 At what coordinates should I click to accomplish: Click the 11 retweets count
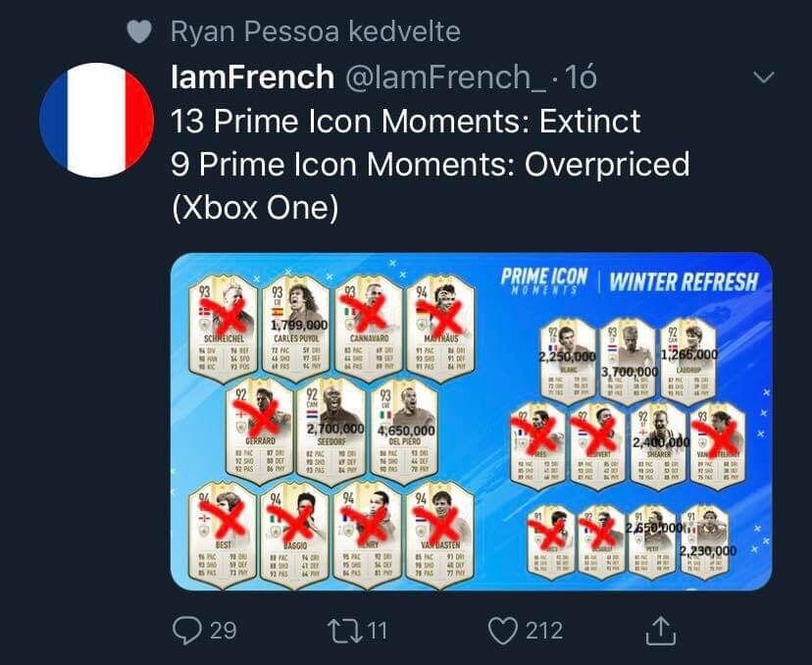(378, 630)
